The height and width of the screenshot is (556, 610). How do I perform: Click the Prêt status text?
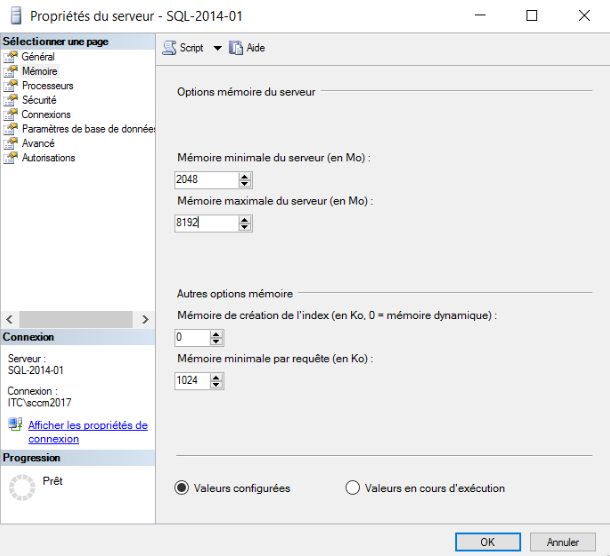pyautogui.click(x=53, y=481)
